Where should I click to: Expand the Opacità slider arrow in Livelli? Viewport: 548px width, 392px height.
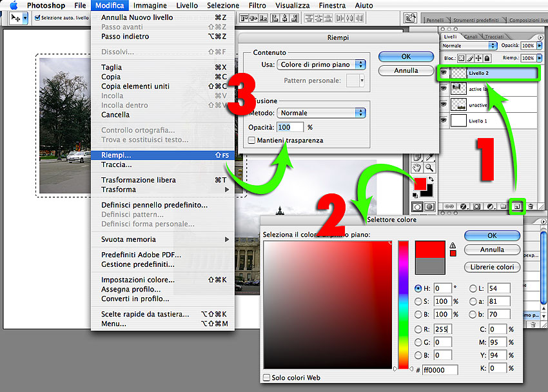pos(539,45)
